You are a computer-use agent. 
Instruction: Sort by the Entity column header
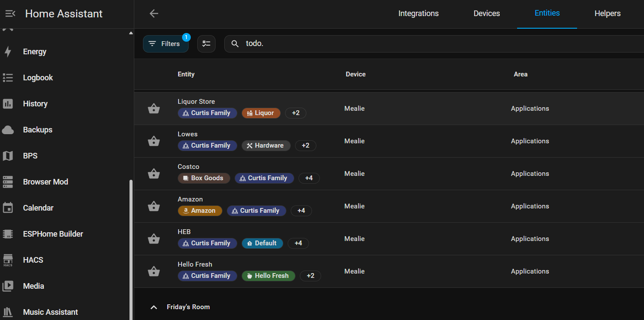coord(186,74)
